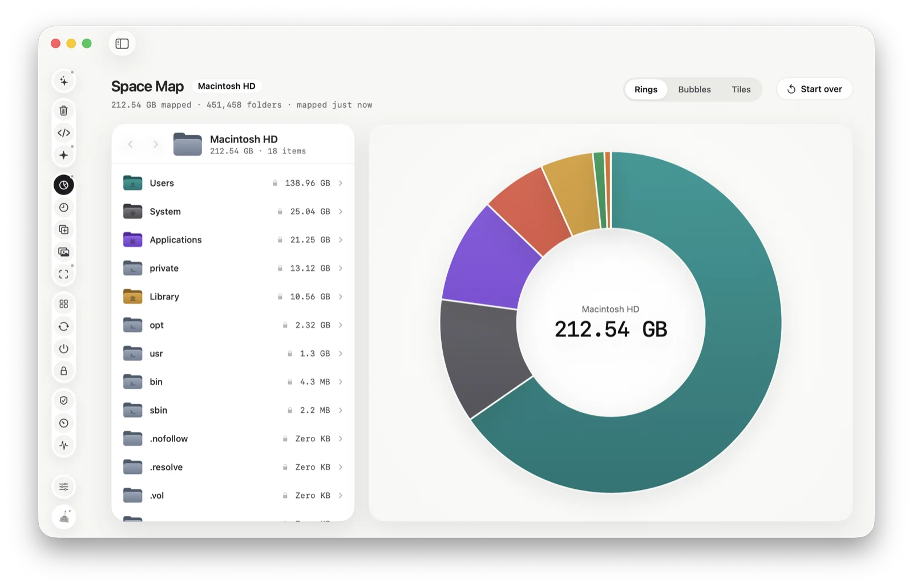
Task: Expand the System row chevron
Action: 341,212
